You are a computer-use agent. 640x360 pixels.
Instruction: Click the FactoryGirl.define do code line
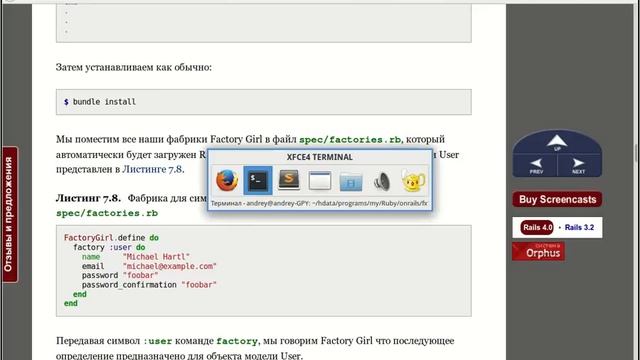click(x=111, y=238)
